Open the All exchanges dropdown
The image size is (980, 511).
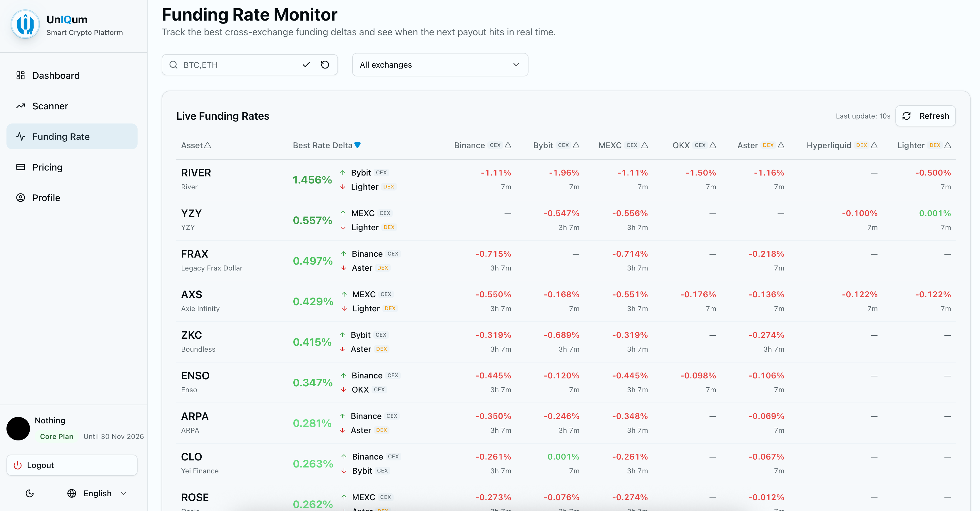point(440,65)
